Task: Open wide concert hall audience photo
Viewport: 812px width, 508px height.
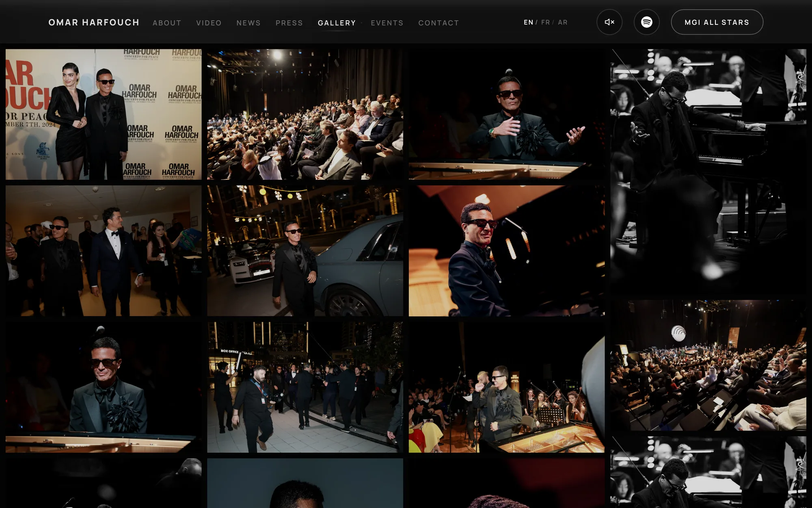Action: pos(708,365)
